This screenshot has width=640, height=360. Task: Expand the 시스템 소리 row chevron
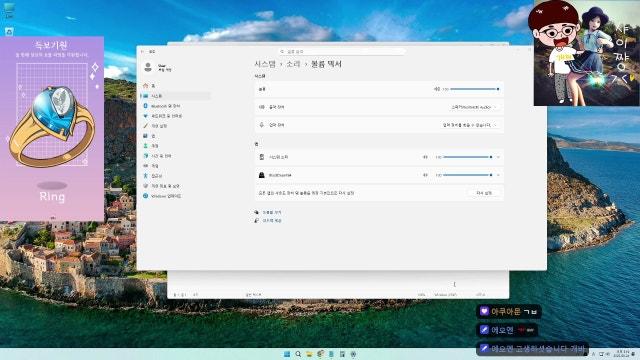[498, 157]
